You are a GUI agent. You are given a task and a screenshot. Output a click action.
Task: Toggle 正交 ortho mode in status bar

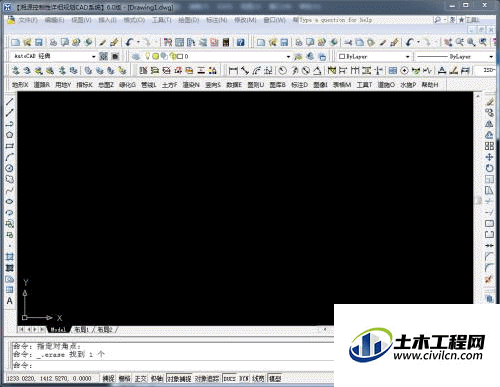click(x=141, y=379)
